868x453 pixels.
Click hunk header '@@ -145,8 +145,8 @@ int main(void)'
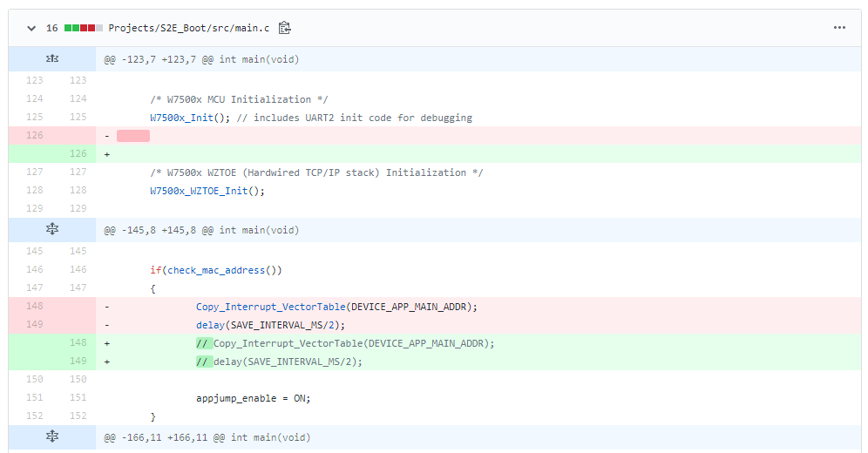201,230
